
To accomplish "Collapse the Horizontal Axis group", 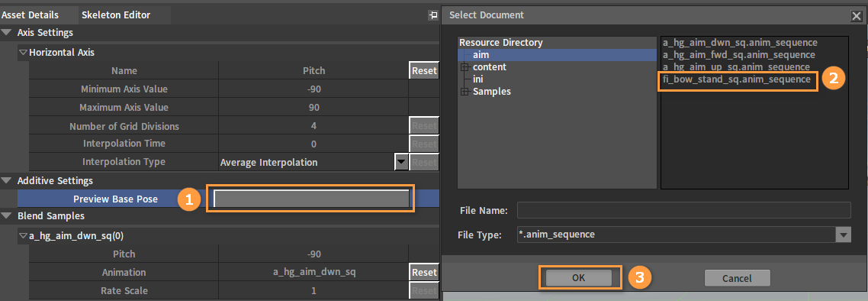I will (23, 53).
